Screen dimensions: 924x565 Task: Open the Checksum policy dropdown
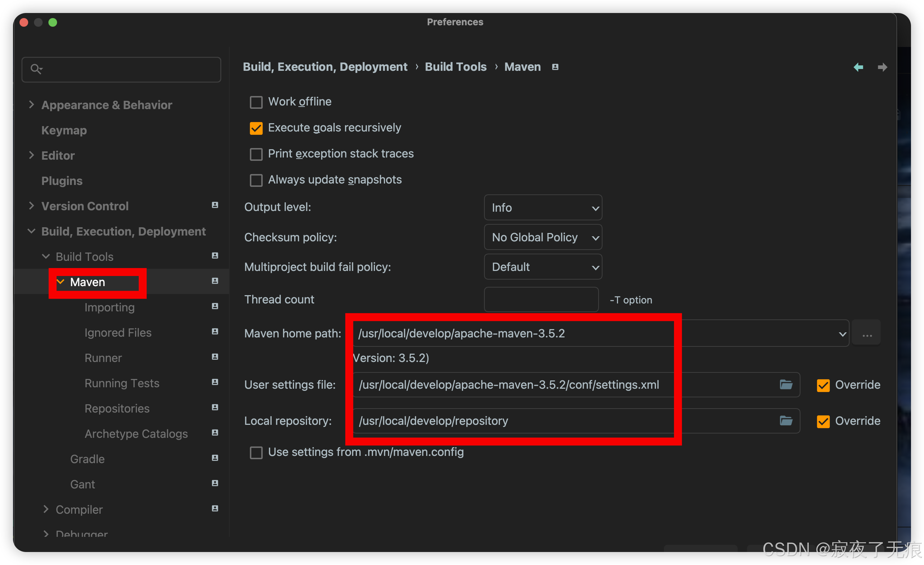click(543, 237)
